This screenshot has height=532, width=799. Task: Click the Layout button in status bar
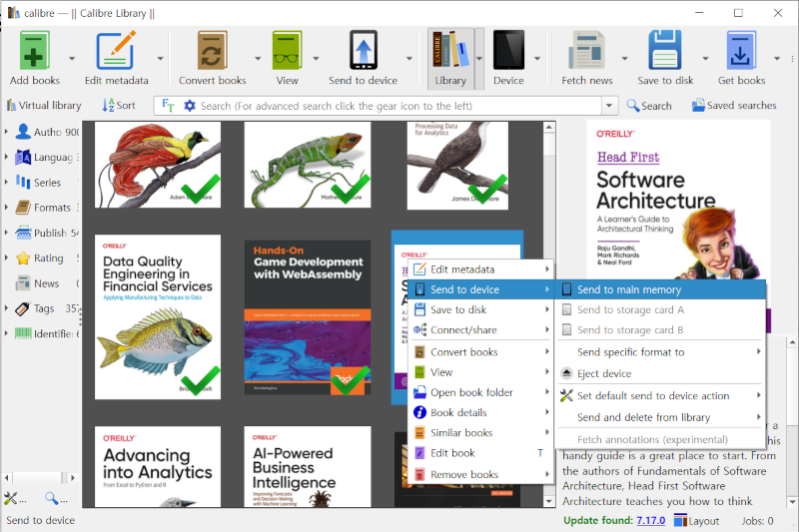[696, 520]
